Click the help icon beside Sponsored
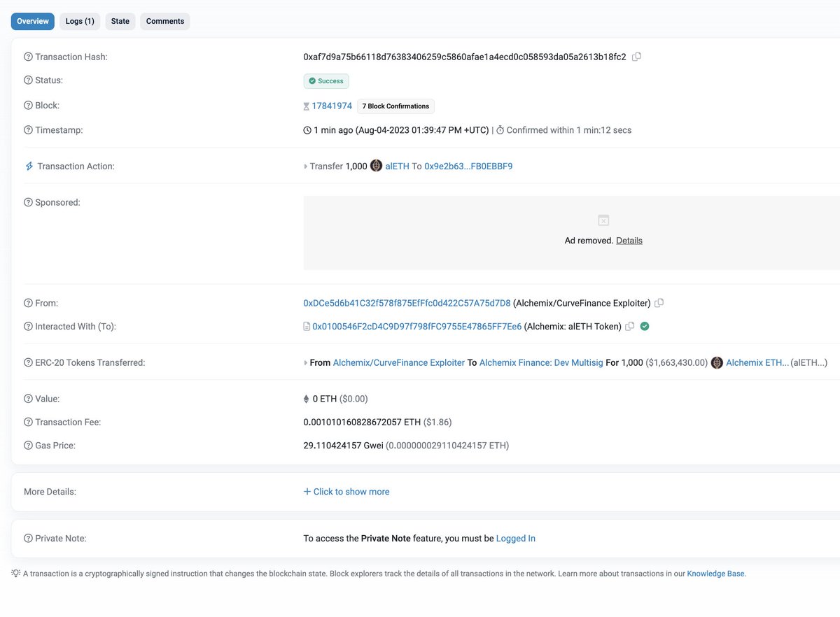 pyautogui.click(x=28, y=202)
